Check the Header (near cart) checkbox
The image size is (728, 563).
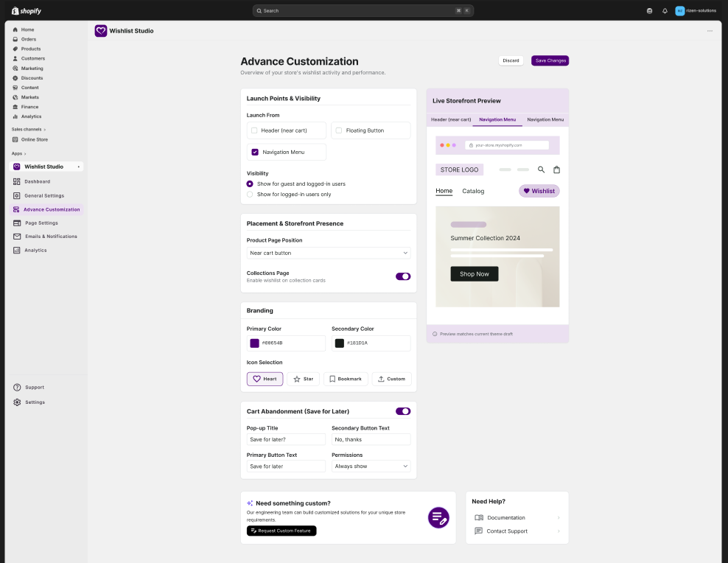pyautogui.click(x=254, y=130)
